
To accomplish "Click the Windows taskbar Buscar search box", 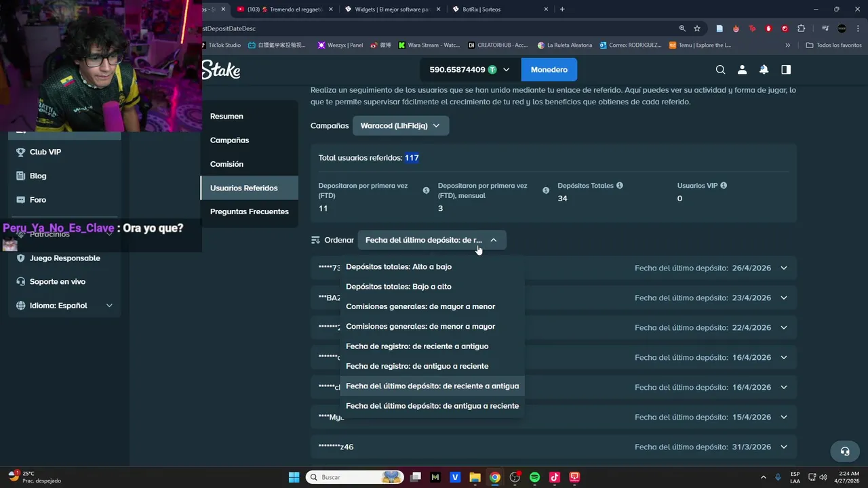I will pyautogui.click(x=355, y=477).
